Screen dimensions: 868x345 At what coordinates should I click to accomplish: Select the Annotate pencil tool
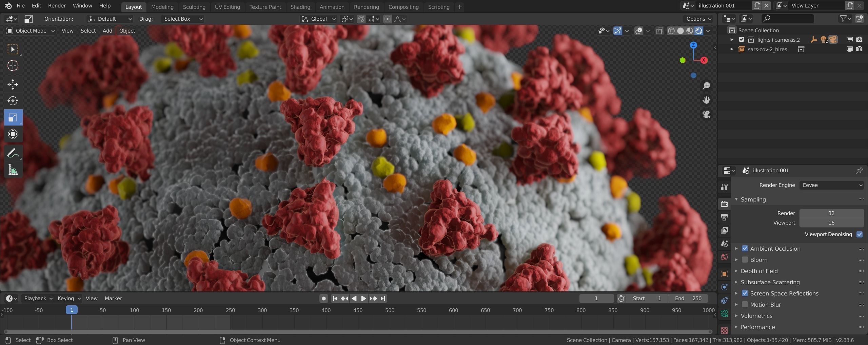pyautogui.click(x=13, y=153)
